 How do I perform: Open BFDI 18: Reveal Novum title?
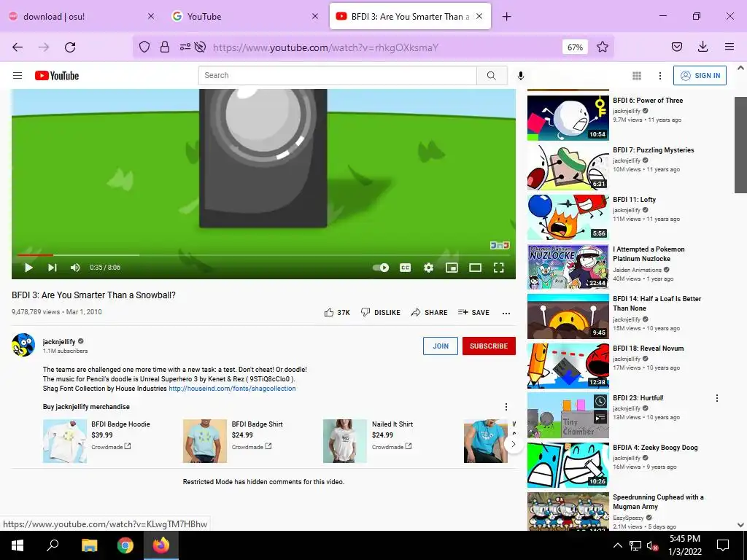click(x=648, y=349)
